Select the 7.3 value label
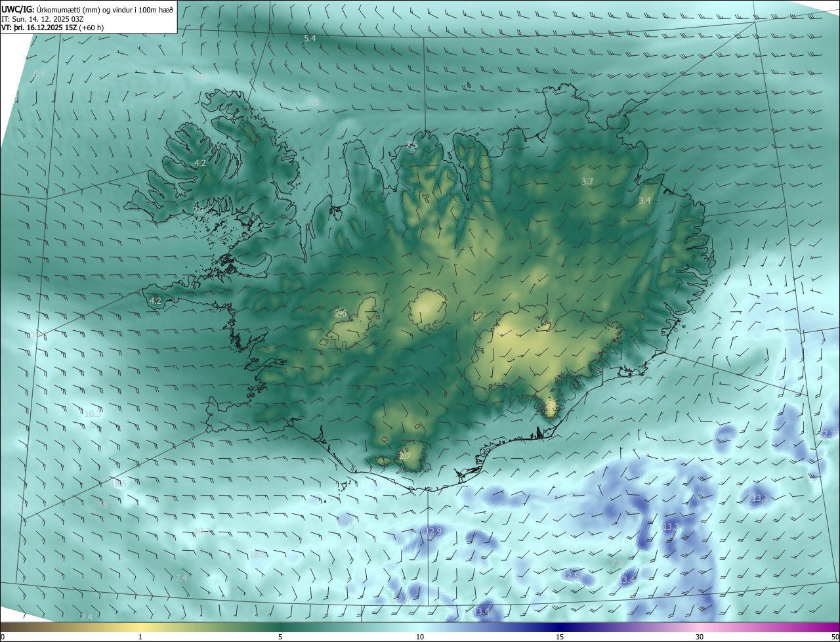Screen dimensions: 840x642 click(199, 210)
